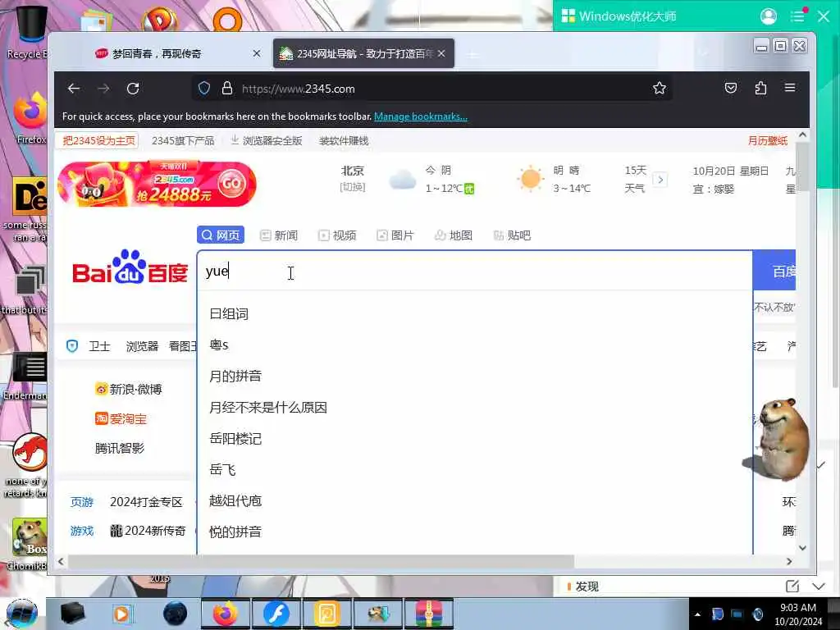Select the 地图 search category
Screen dimensions: 840x630
(454, 235)
